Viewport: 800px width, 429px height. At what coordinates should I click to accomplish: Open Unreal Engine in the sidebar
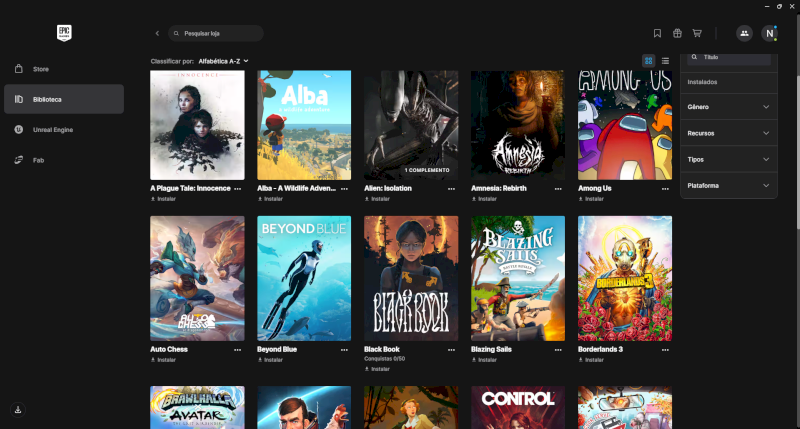point(52,129)
